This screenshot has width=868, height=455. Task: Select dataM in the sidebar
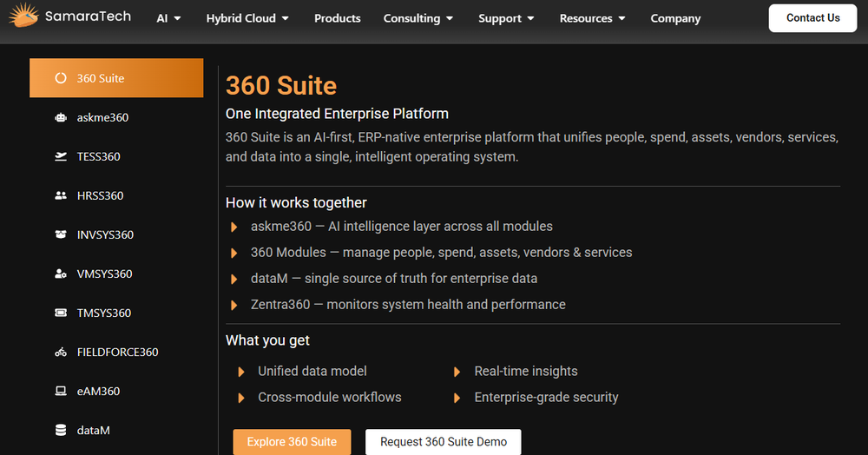pyautogui.click(x=116, y=430)
